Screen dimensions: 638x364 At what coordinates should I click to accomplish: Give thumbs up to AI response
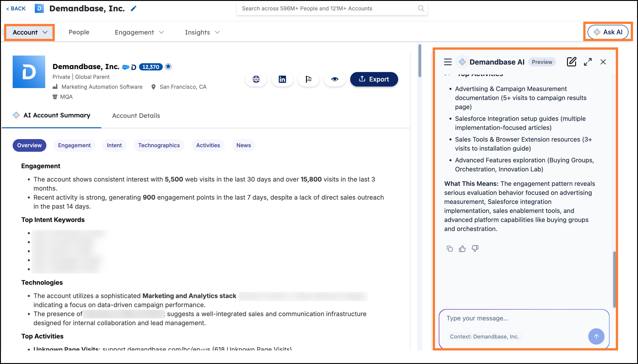coord(462,248)
